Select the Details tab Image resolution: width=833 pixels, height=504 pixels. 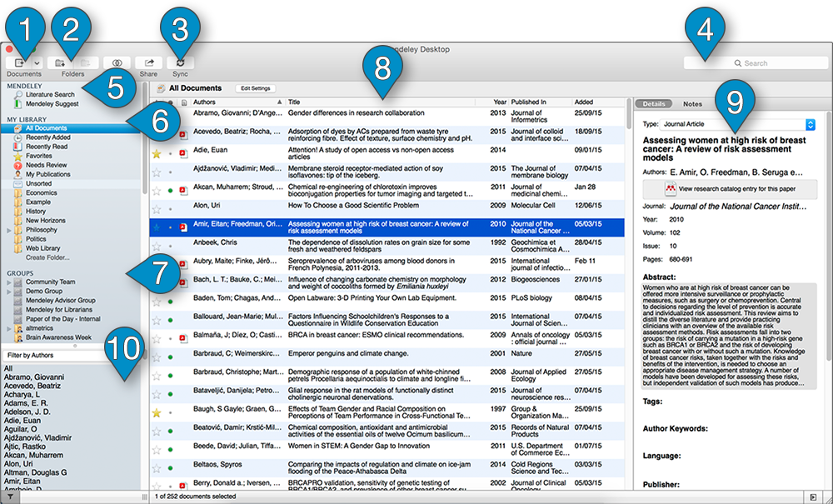[654, 104]
